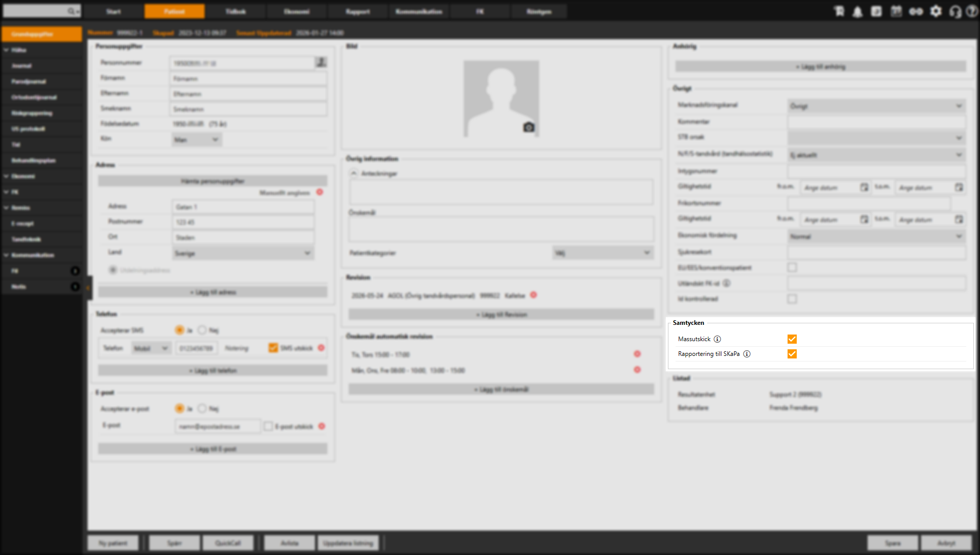Open the notifications bell icon
The image size is (980, 555).
pyautogui.click(x=857, y=12)
